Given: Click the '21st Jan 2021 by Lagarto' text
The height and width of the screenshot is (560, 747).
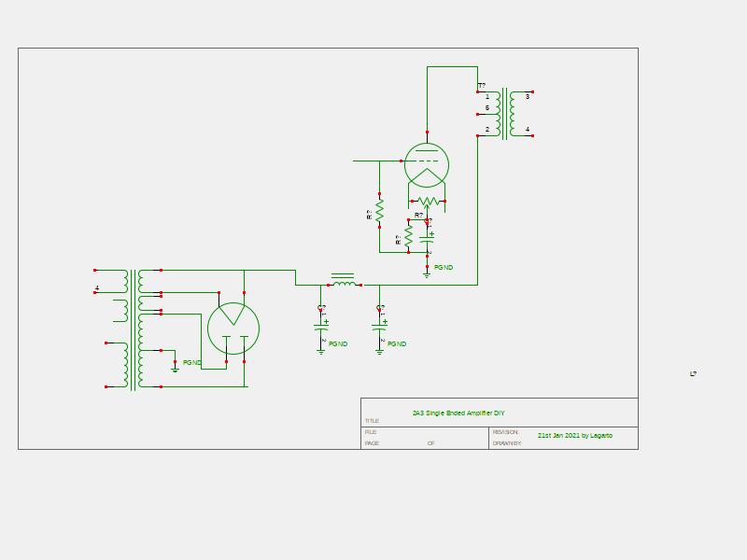Looking at the screenshot, I should (x=575, y=435).
